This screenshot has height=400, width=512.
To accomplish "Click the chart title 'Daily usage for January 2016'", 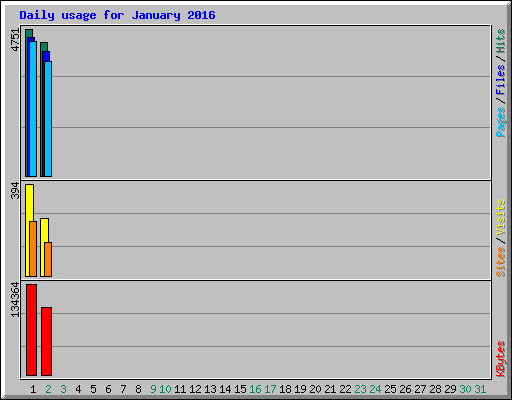I will 117,15.
